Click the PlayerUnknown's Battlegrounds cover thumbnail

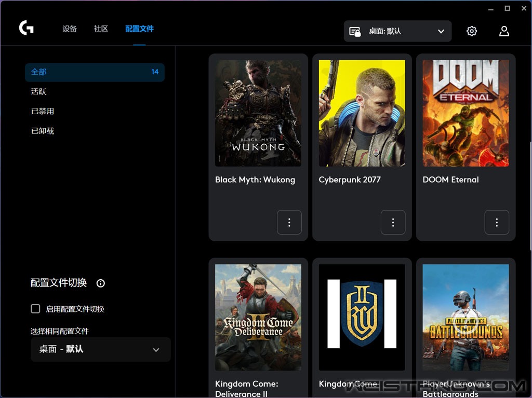[x=465, y=317]
